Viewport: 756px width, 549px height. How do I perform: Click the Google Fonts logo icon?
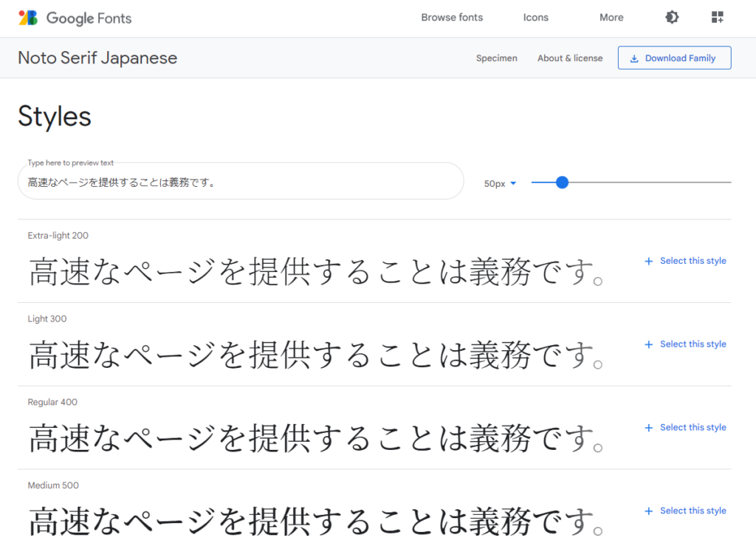[28, 18]
